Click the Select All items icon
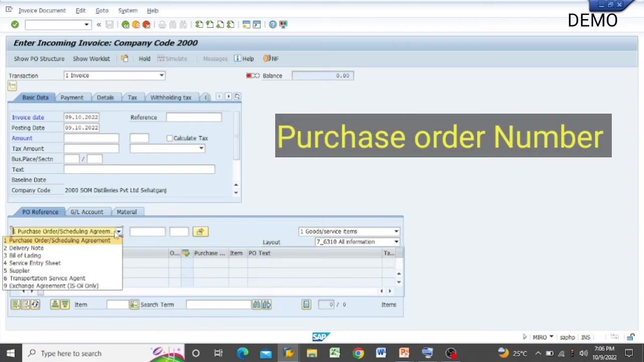Image resolution: width=644 pixels, height=362 pixels. [x=15, y=305]
